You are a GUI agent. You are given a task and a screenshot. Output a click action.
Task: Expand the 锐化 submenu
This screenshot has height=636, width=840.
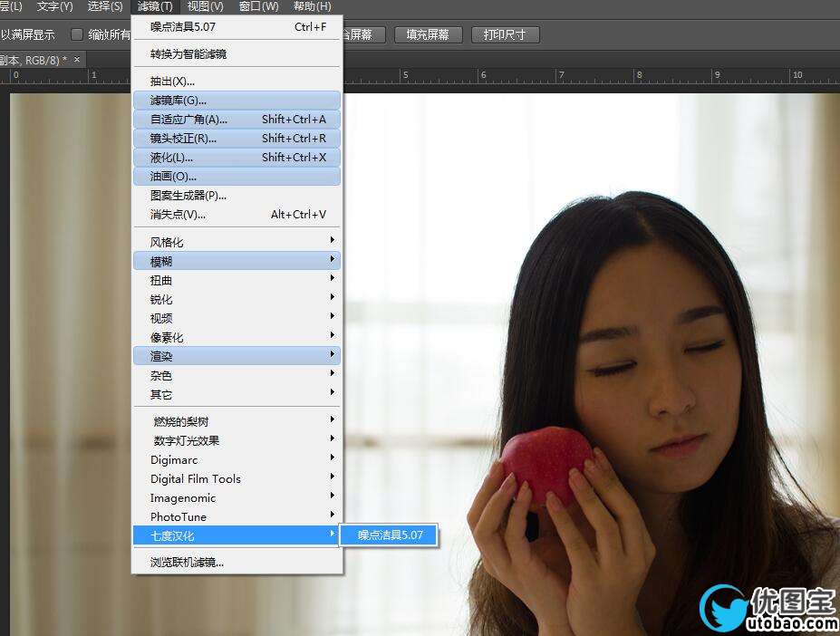(237, 299)
